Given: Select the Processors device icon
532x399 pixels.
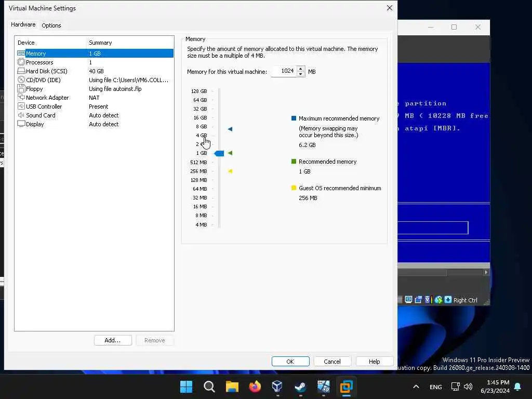Looking at the screenshot, I should tap(21, 62).
